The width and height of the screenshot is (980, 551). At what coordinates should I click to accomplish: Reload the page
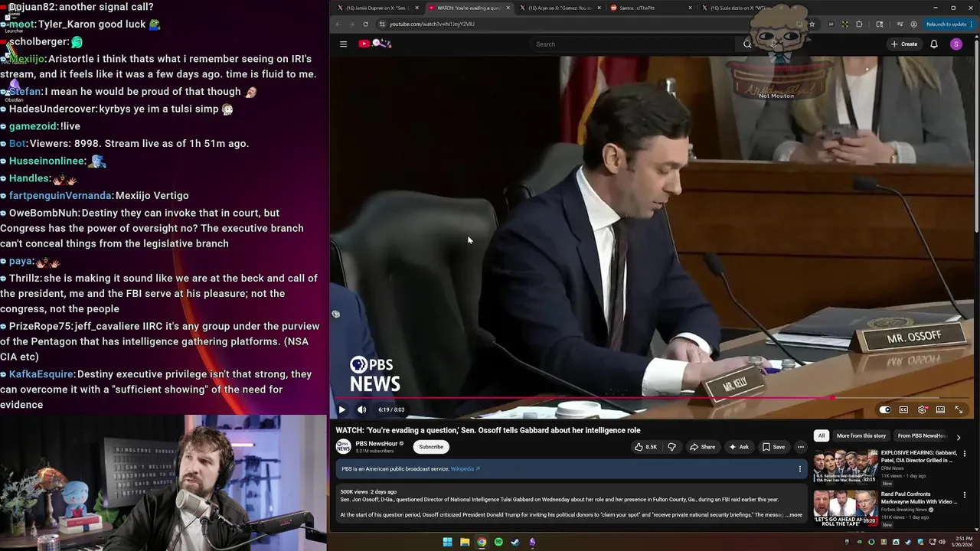366,24
